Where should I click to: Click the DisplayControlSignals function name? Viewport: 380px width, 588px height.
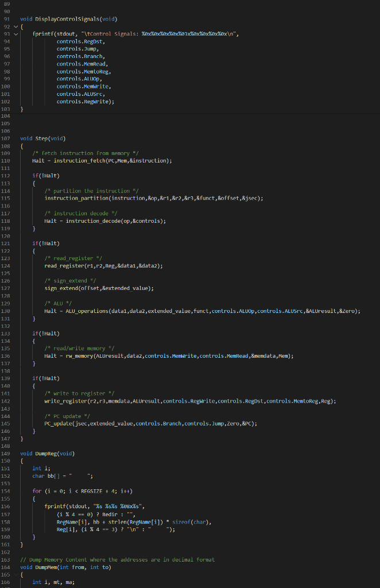68,19
